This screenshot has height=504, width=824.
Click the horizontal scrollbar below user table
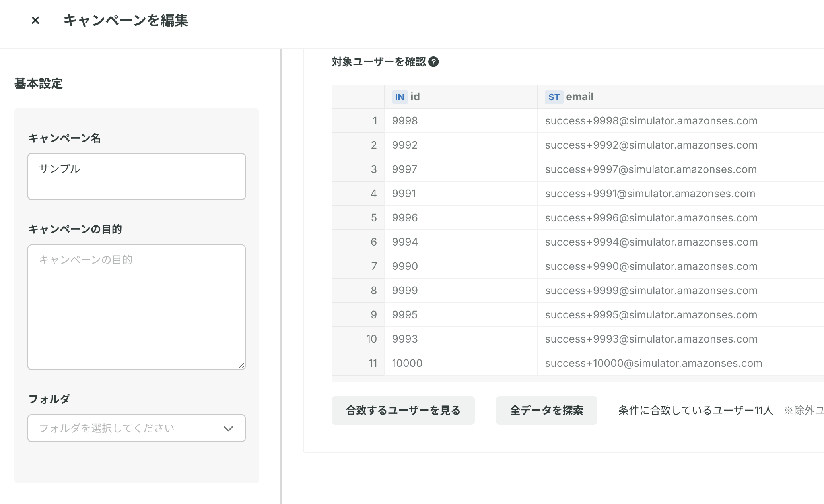tap(577, 379)
